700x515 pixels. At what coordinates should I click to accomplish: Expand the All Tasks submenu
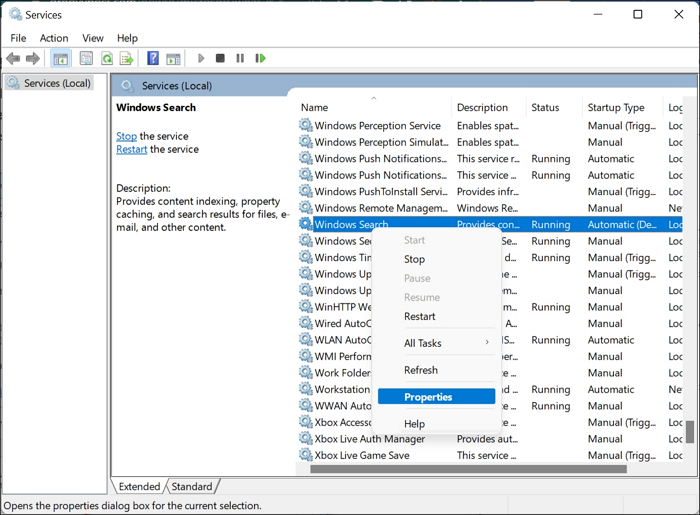(x=436, y=343)
